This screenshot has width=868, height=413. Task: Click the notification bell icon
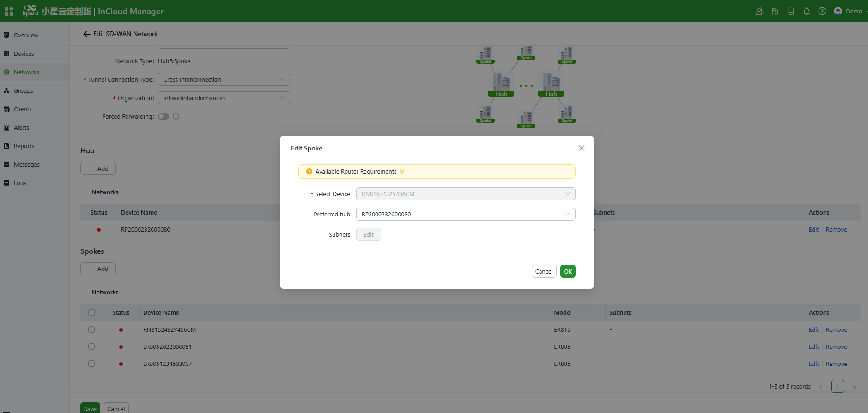pos(807,12)
